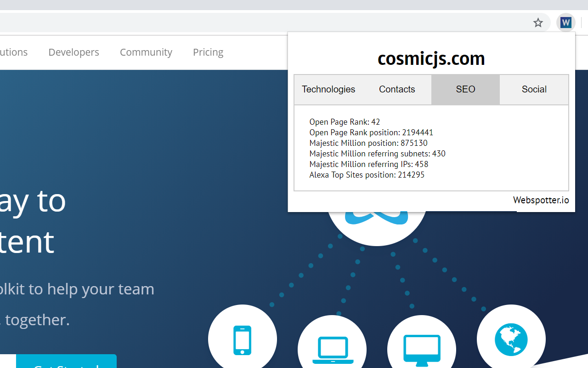The width and height of the screenshot is (588, 368).
Task: Switch to the Contacts tab
Action: click(x=397, y=90)
